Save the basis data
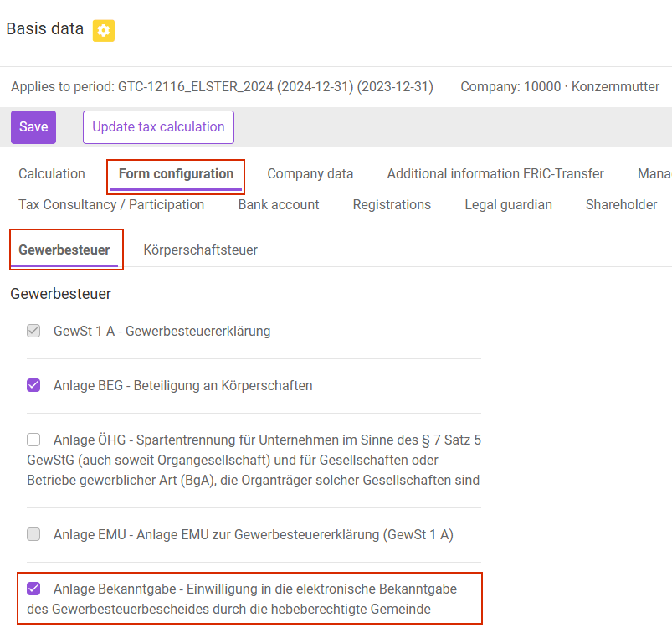672x633 pixels. 33,127
